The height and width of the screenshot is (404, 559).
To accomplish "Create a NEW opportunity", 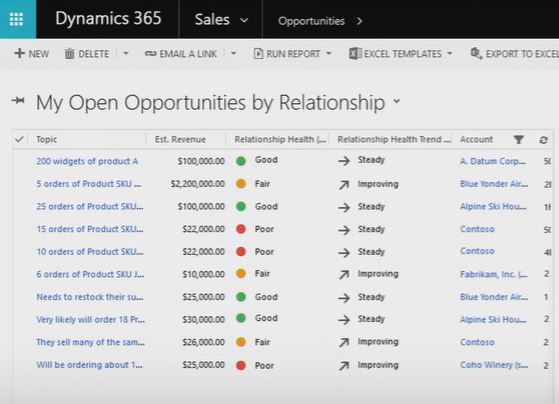I will click(x=32, y=54).
